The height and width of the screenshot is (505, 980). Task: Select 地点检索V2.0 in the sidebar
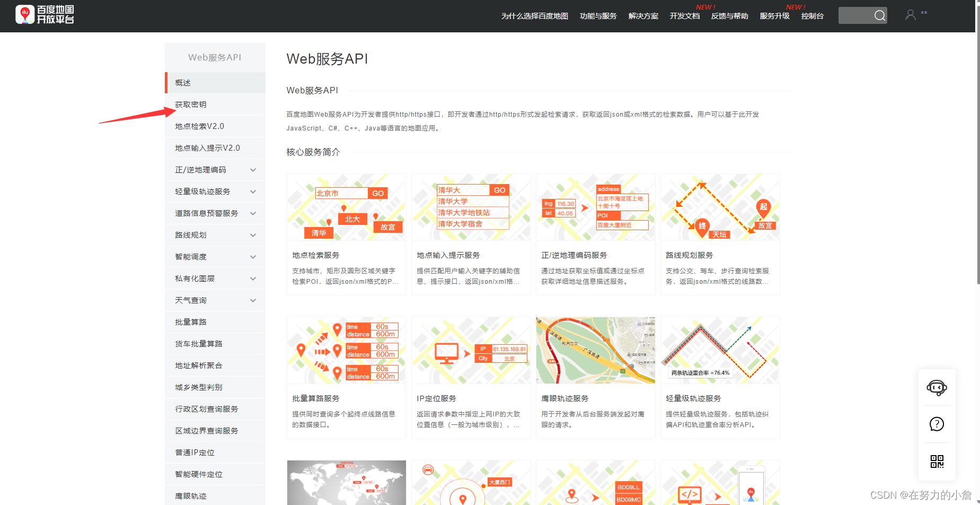click(x=215, y=126)
